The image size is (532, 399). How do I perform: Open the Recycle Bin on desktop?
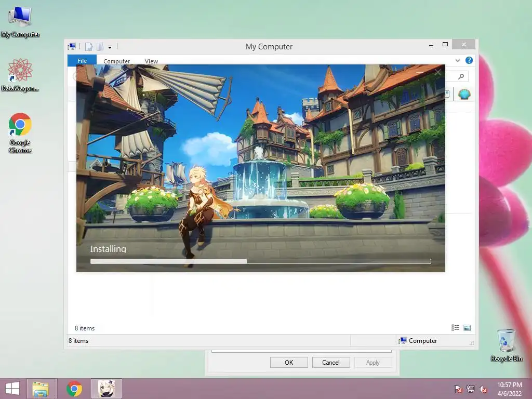[x=506, y=345]
